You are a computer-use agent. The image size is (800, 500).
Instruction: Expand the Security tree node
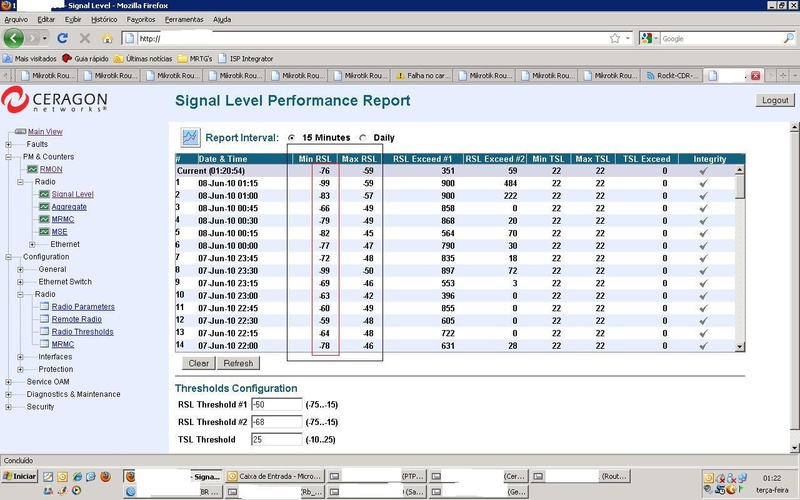coord(9,407)
